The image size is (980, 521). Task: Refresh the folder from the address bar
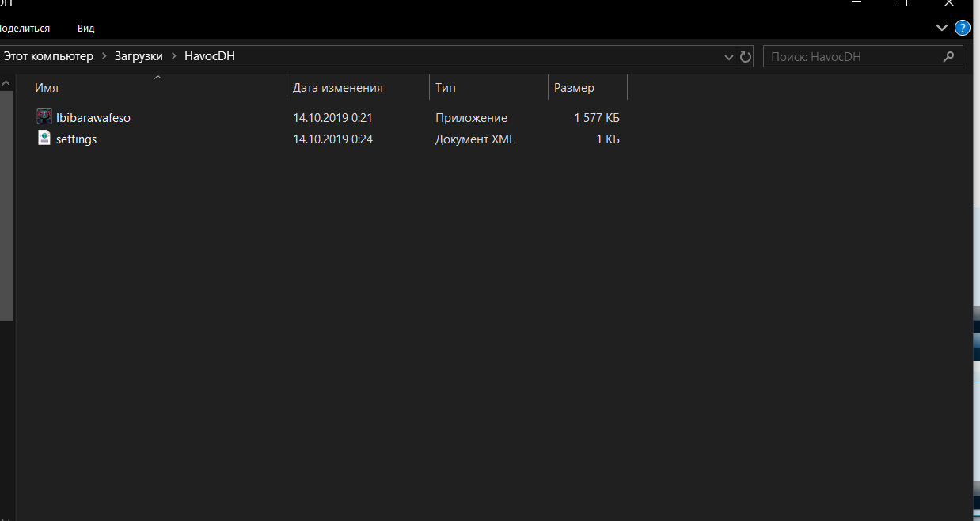(x=745, y=57)
